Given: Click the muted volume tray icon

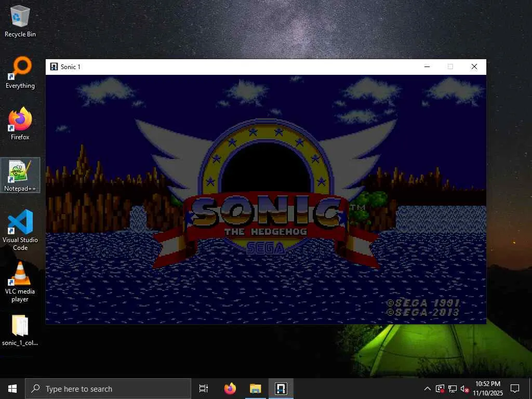Looking at the screenshot, I should click(464, 389).
